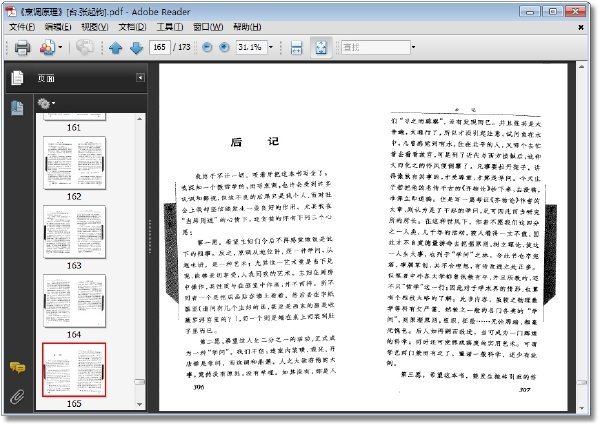Click the navigation pane splitter grip
The height and width of the screenshot is (426, 600).
[150, 237]
